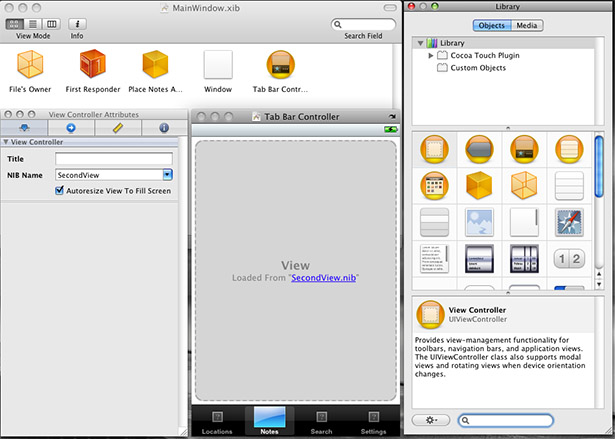The image size is (615, 439).
Task: Open the Info inspector button
Action: [x=77, y=24]
